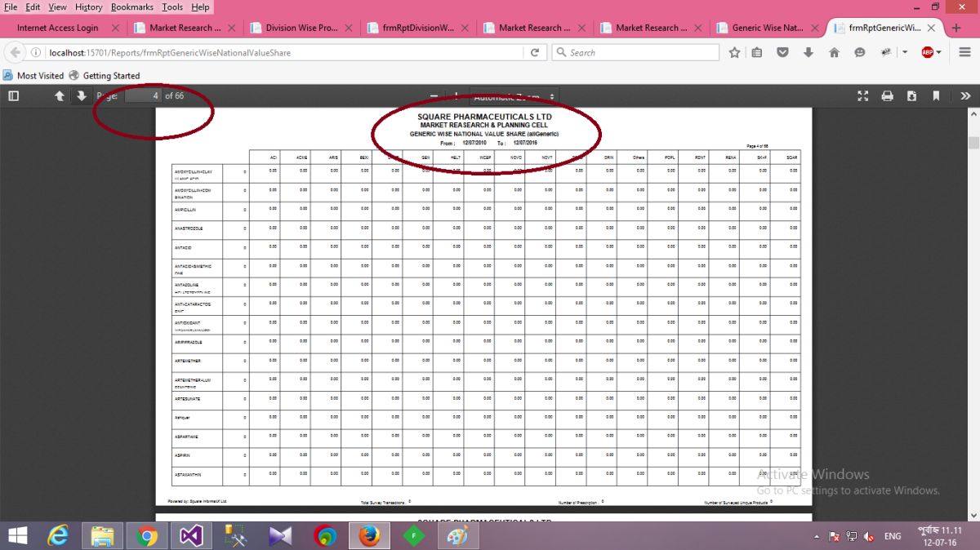
Task: Open Google Chrome from taskbar
Action: point(148,536)
